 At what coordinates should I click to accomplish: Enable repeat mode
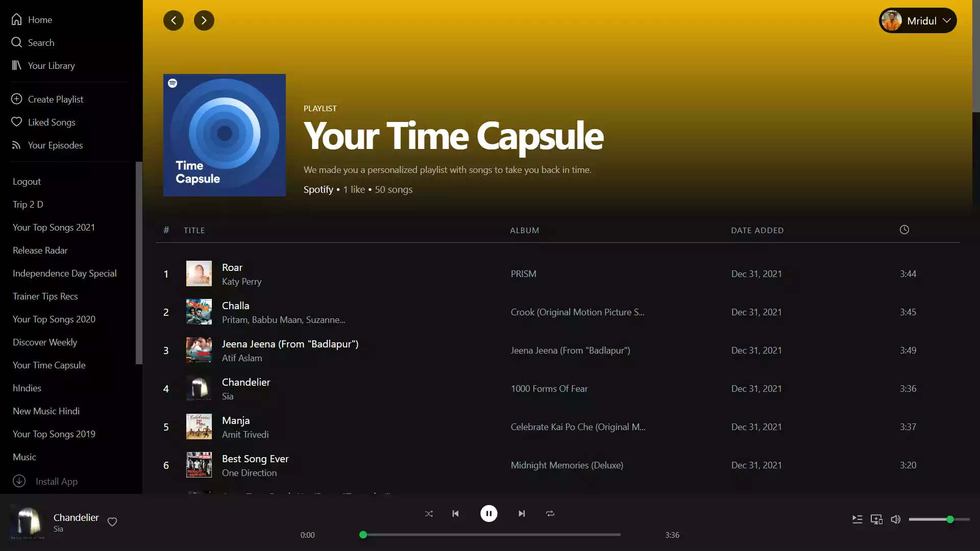[x=550, y=513]
